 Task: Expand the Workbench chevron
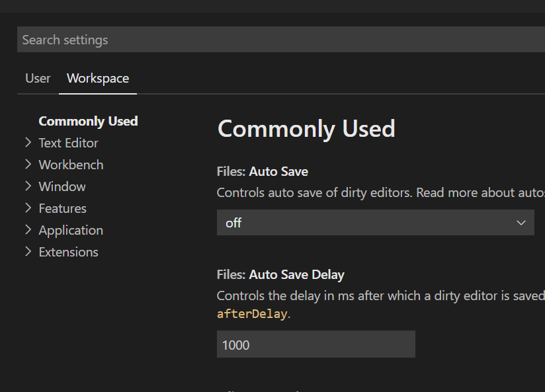point(28,165)
